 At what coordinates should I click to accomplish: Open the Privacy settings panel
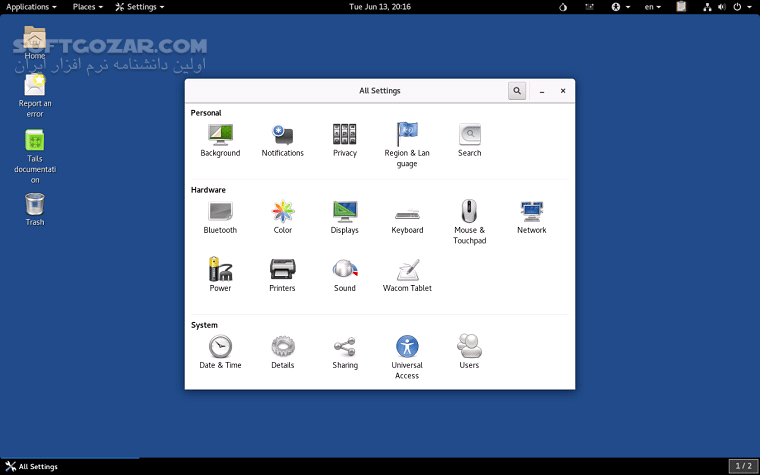pos(345,136)
